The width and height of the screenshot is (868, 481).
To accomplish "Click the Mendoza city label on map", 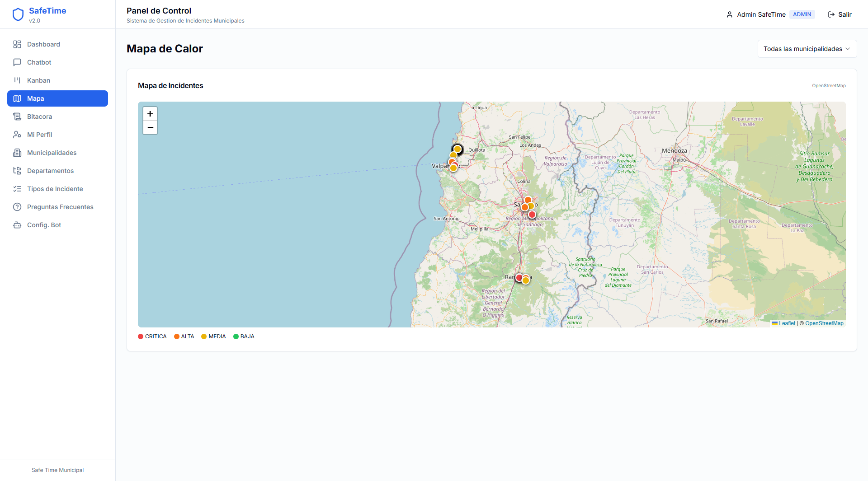I will click(x=675, y=151).
